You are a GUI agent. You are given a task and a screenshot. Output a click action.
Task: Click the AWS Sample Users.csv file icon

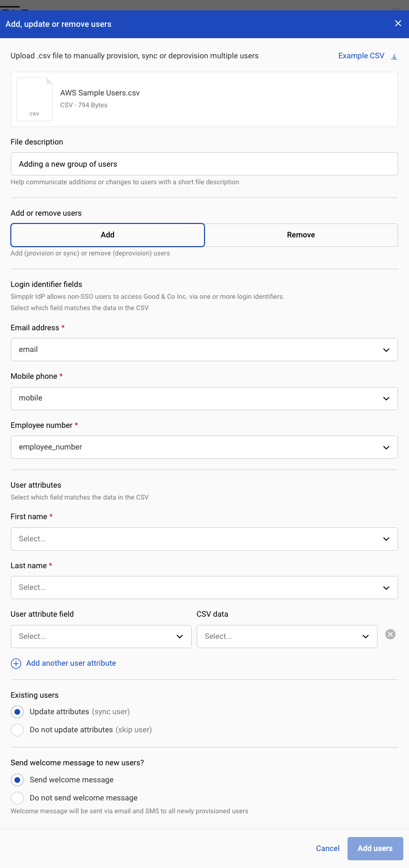click(34, 99)
